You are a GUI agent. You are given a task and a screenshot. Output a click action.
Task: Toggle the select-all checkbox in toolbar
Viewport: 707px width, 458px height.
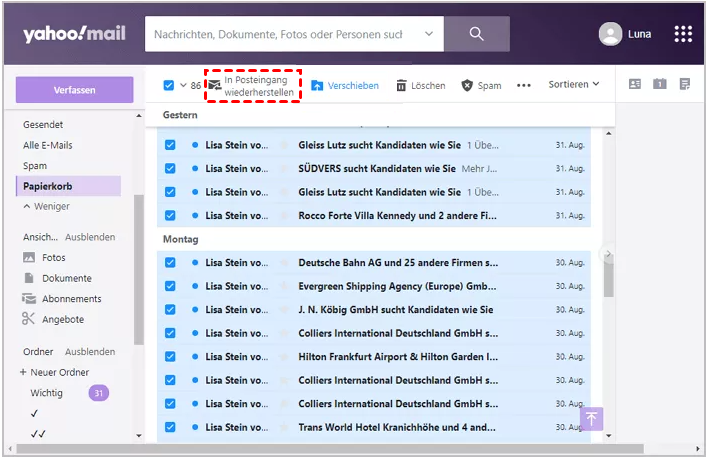169,85
